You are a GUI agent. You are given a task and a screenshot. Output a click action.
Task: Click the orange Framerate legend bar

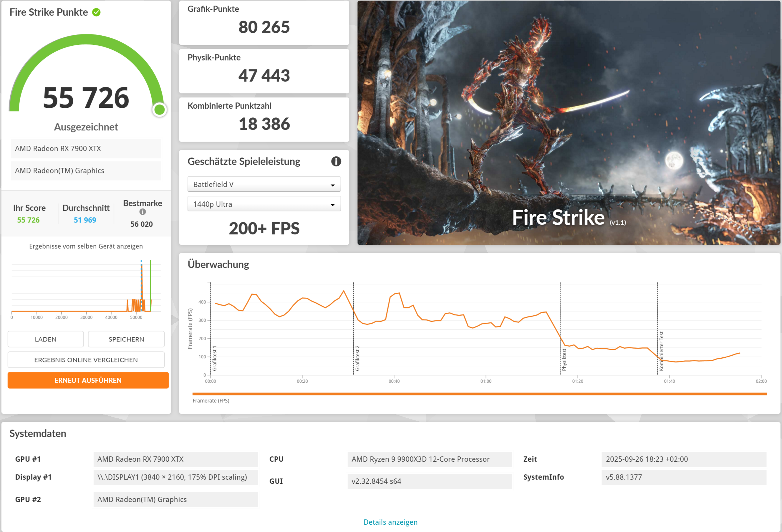tap(479, 394)
